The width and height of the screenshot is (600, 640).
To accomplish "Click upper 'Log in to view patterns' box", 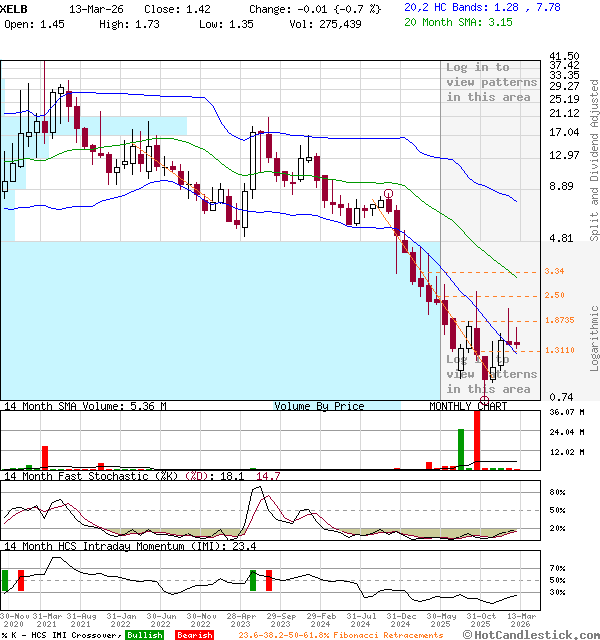I will (491, 82).
